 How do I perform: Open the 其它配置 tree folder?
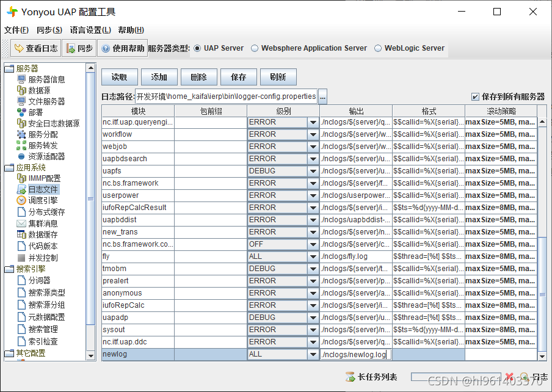[x=9, y=354]
